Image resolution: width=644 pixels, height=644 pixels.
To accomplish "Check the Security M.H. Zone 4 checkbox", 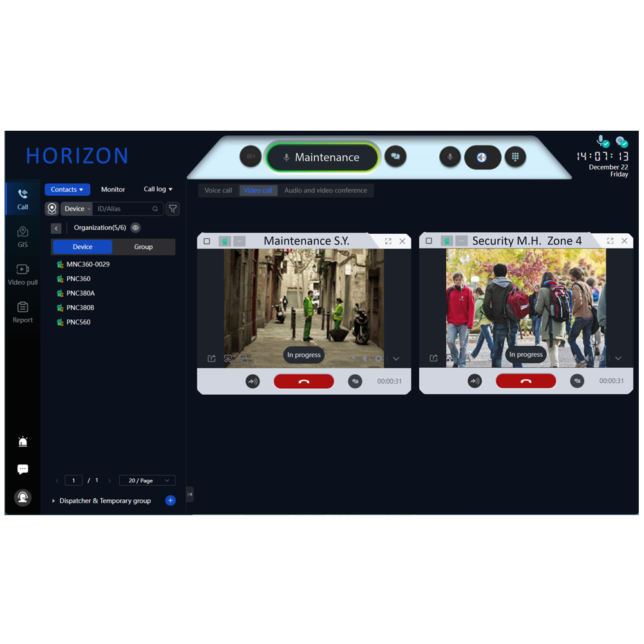I will click(429, 241).
